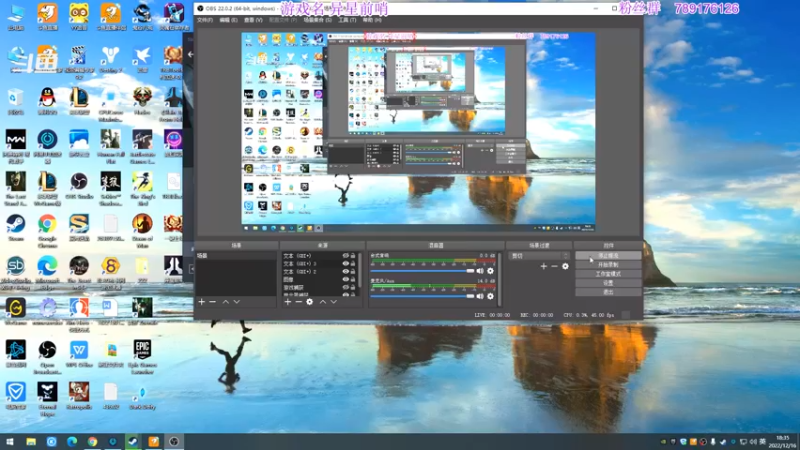Screen dimensions: 800x450
Task: Click the 退出 exit button in Controls
Action: tap(608, 292)
